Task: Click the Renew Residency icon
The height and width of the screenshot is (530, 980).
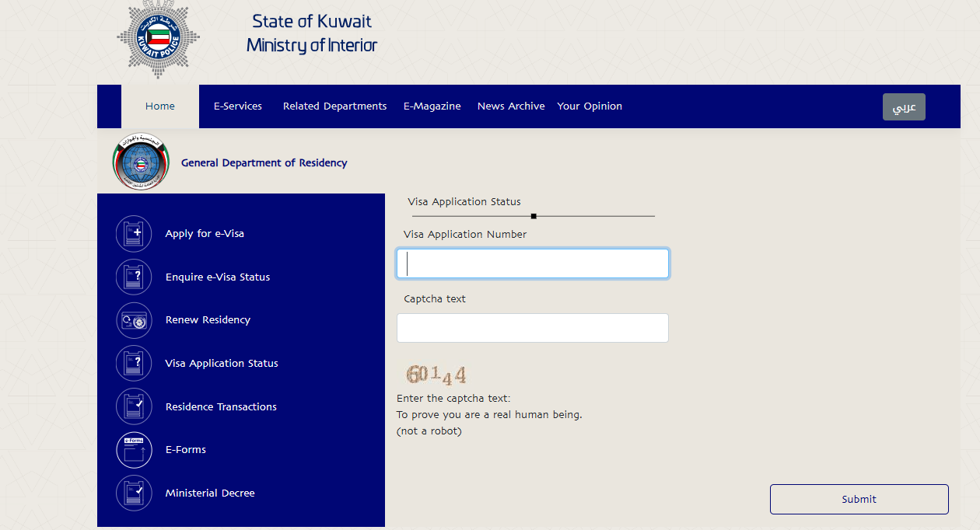Action: pyautogui.click(x=134, y=320)
